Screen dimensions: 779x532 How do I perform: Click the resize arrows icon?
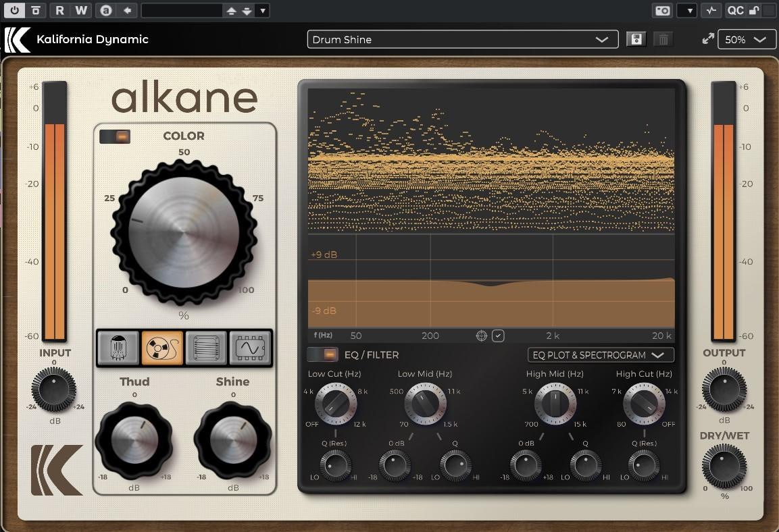(x=708, y=38)
